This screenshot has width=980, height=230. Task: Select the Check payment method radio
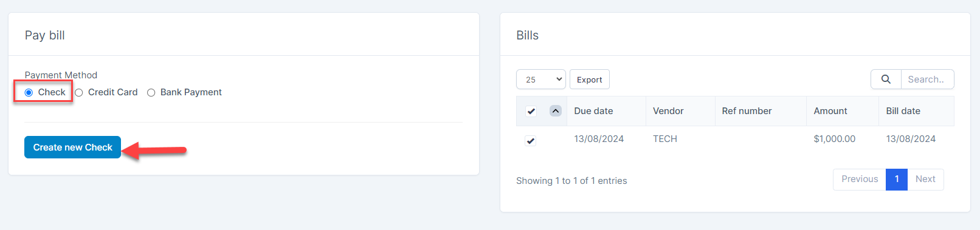click(x=29, y=92)
